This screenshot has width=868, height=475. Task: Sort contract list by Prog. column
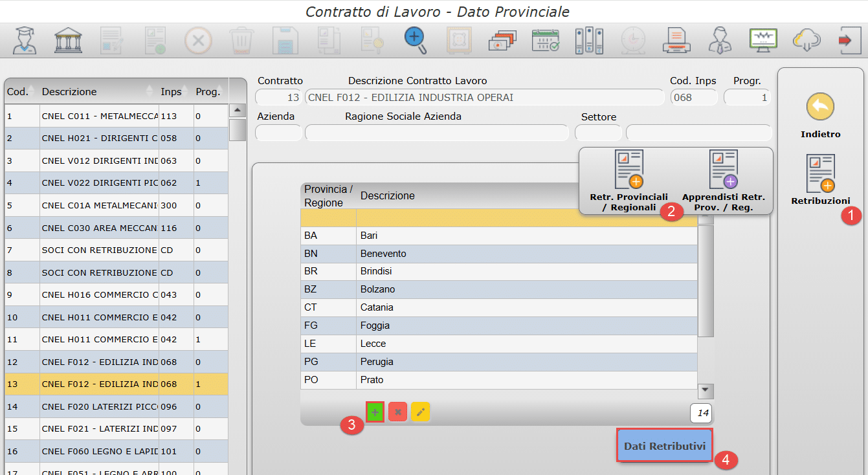pyautogui.click(x=211, y=92)
